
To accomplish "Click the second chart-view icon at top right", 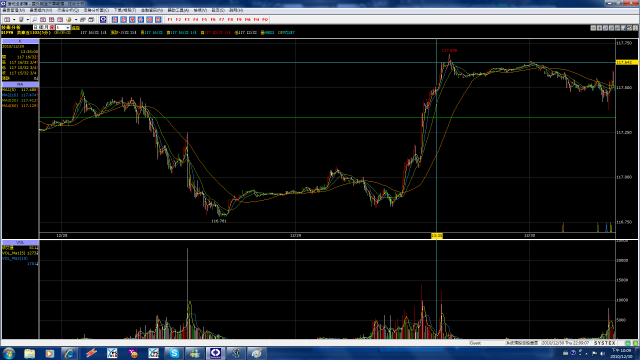I will (x=599, y=28).
